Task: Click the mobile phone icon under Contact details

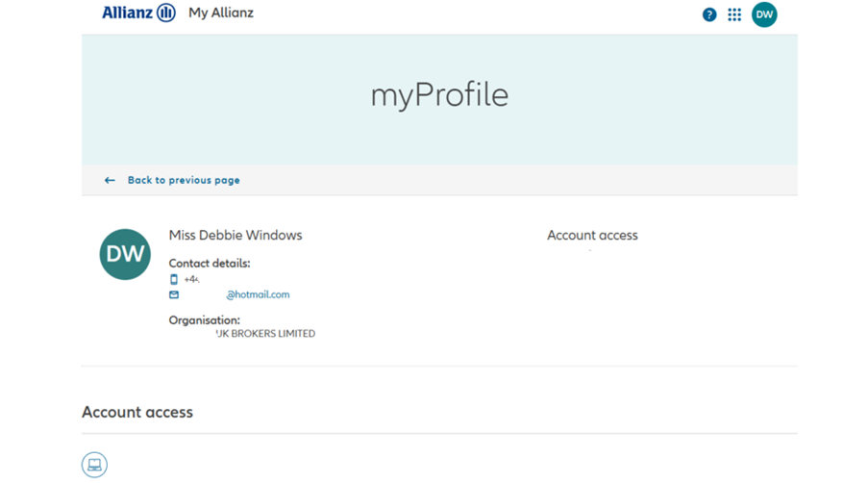Action: 174,279
